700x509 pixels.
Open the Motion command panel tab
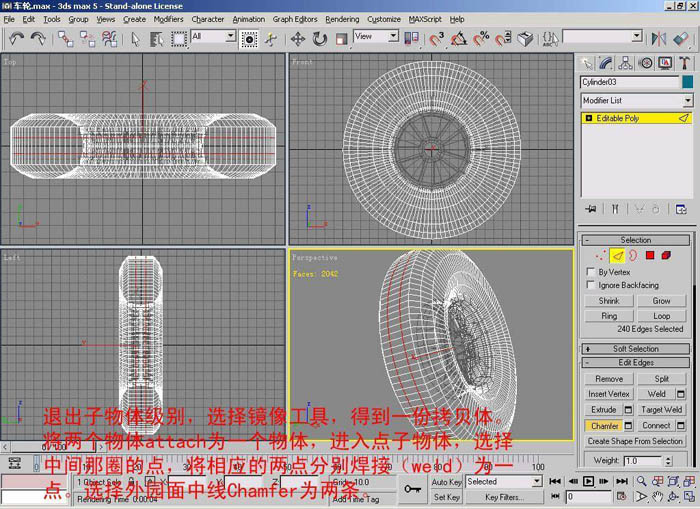pyautogui.click(x=646, y=63)
